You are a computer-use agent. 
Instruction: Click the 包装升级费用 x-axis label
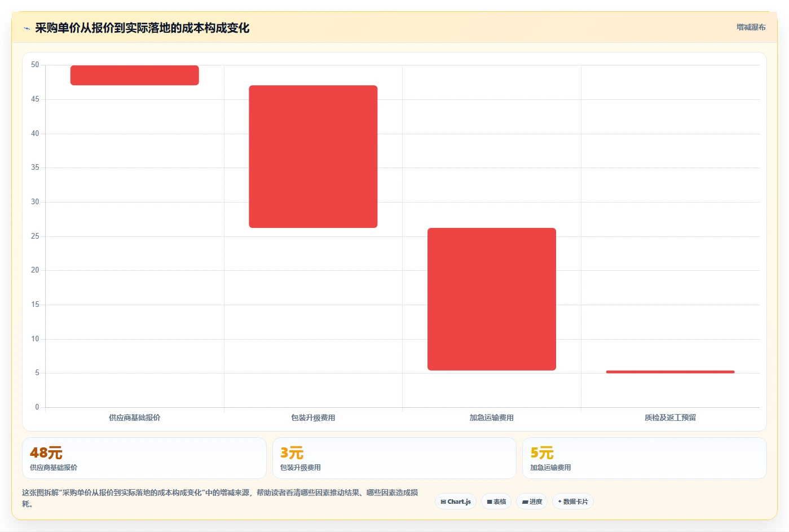click(313, 417)
